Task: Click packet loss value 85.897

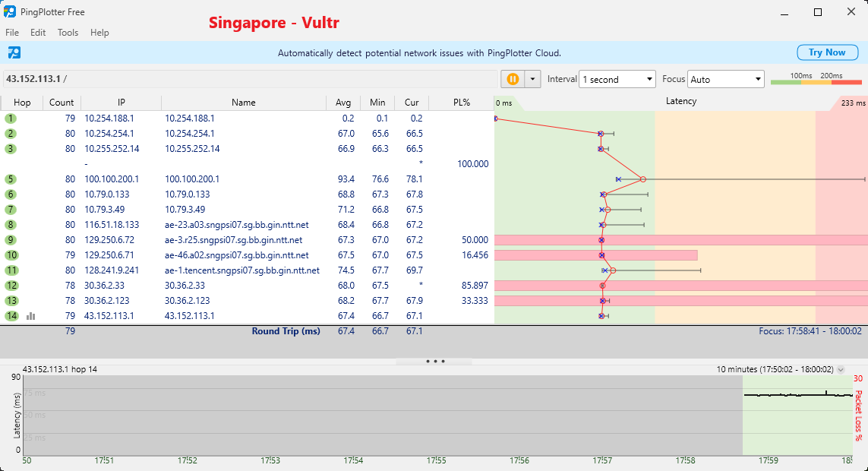Action: click(x=475, y=286)
